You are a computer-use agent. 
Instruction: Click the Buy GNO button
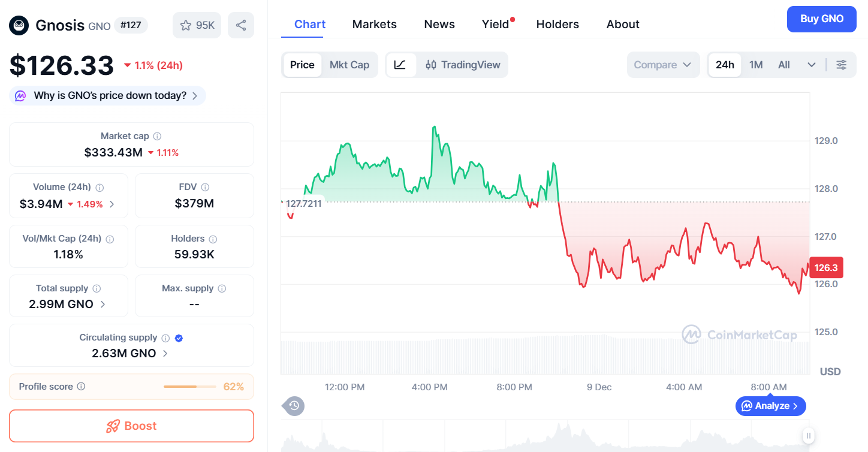pos(821,19)
